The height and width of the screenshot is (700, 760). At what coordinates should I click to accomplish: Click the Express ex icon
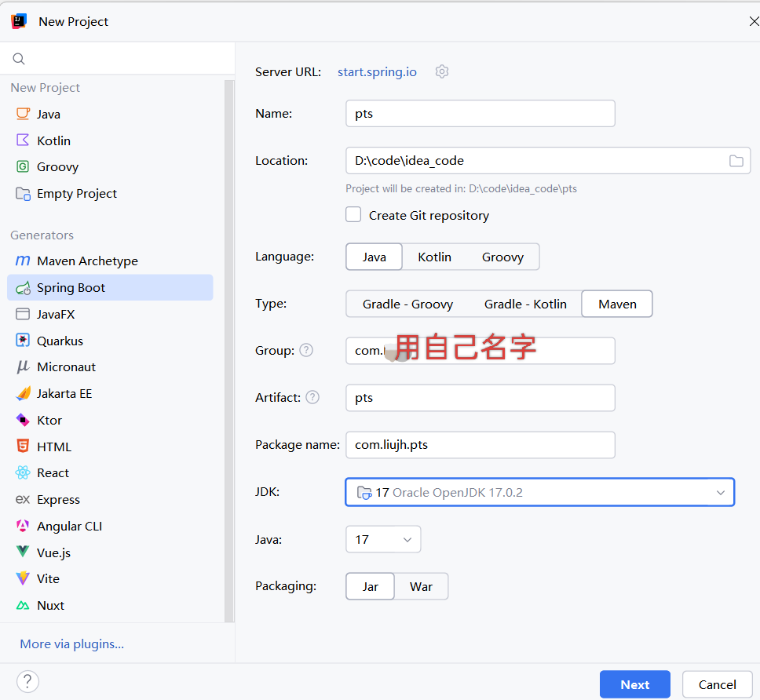(23, 499)
